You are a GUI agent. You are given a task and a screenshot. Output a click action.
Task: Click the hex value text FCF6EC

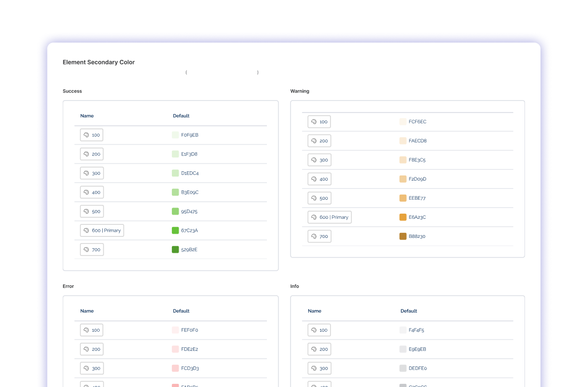417,122
